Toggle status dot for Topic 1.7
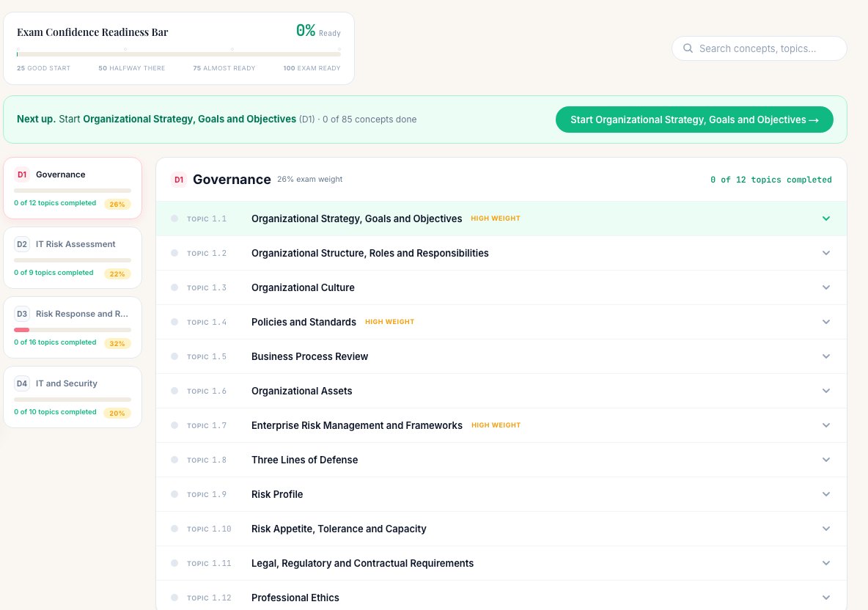868x610 pixels. 174,425
